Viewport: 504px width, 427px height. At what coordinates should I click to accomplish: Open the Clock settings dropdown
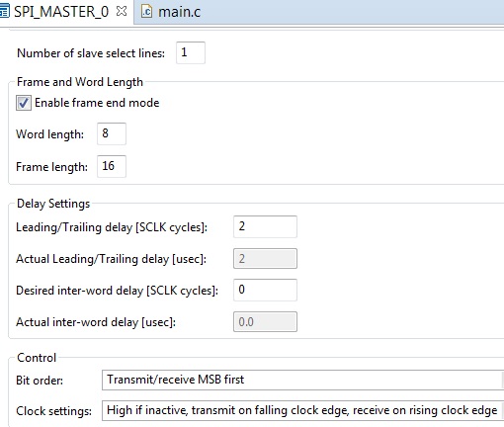pyautogui.click(x=302, y=410)
